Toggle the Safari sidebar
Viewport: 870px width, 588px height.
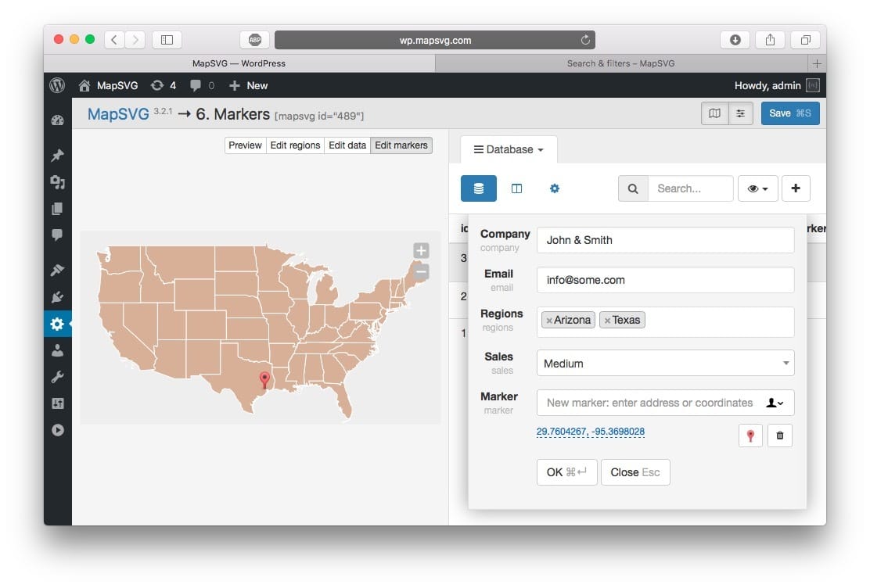pyautogui.click(x=167, y=40)
